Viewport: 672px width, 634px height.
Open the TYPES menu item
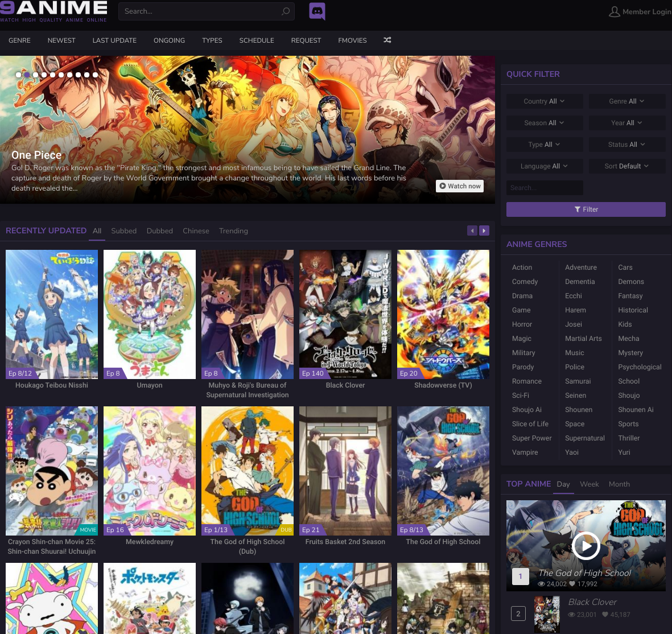point(212,40)
